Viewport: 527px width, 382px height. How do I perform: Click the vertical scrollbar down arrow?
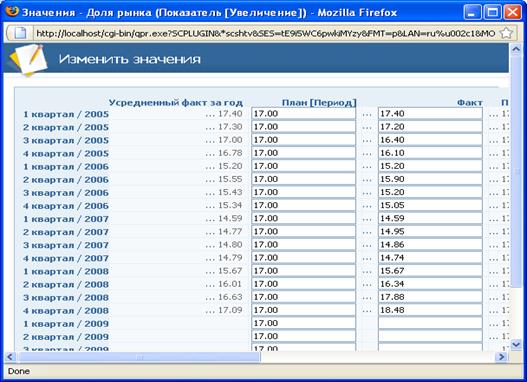(516, 344)
